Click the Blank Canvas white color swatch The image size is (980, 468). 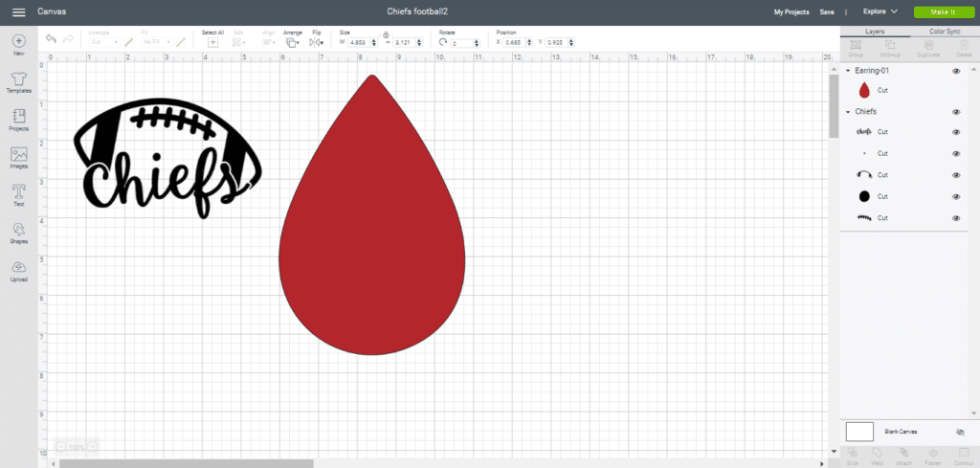click(x=859, y=433)
